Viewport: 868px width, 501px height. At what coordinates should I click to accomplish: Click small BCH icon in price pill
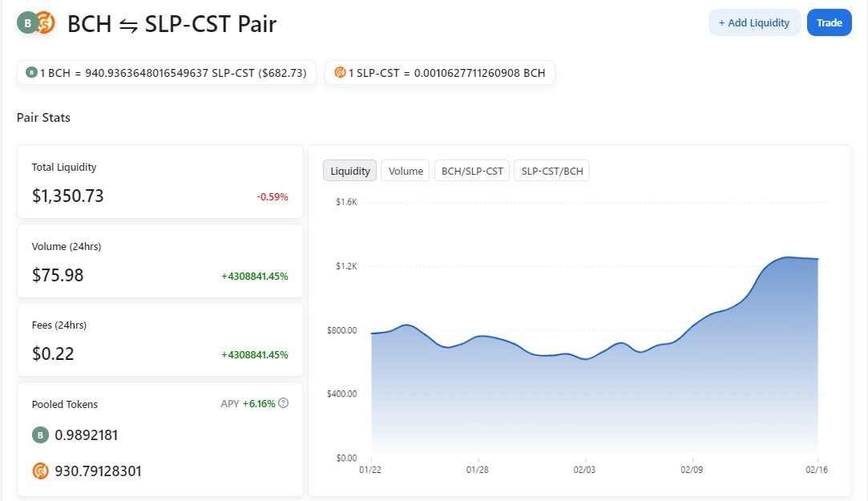pos(31,72)
